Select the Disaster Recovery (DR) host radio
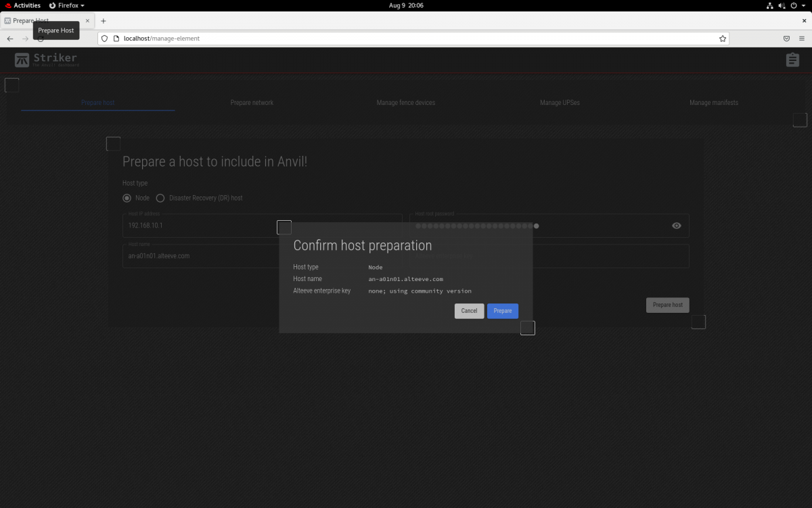 160,198
